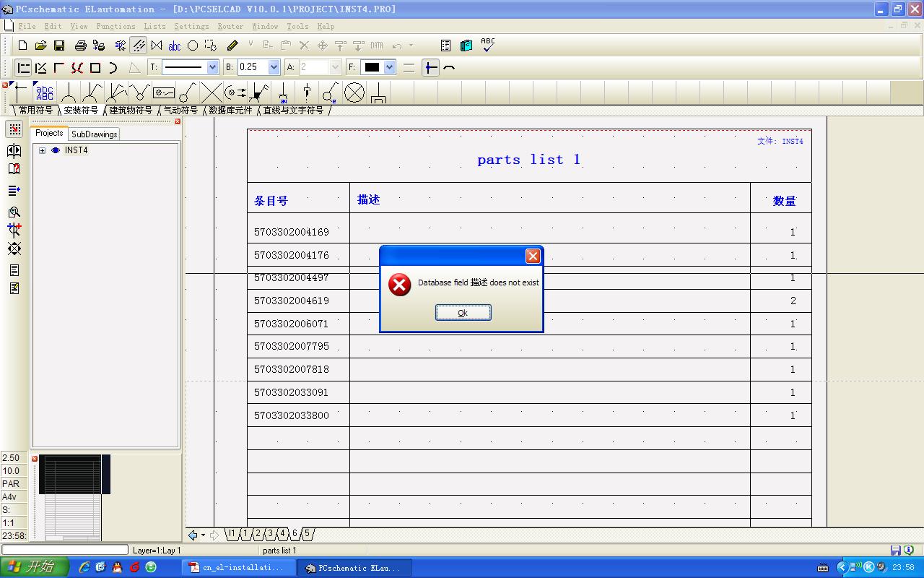
Task: Click Ok in the database error dialog
Action: (x=463, y=312)
